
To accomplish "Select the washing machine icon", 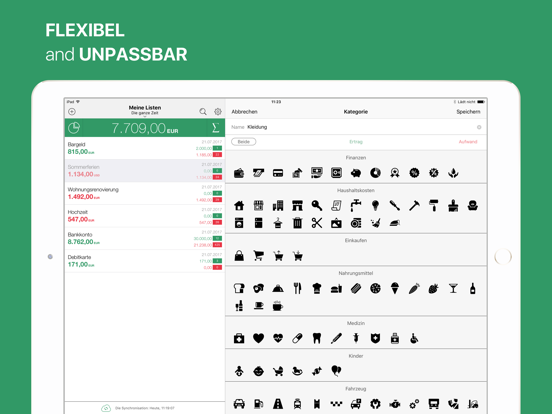I will point(239,223).
